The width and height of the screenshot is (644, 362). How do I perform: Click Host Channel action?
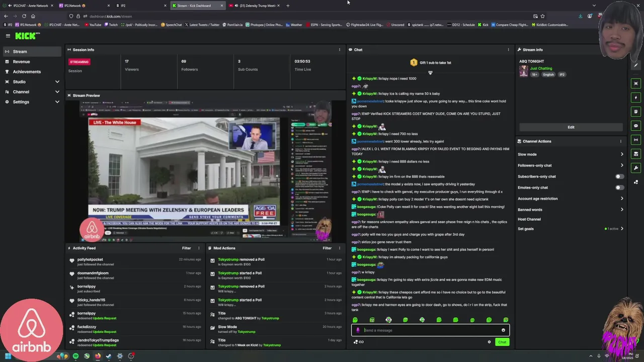(529, 219)
